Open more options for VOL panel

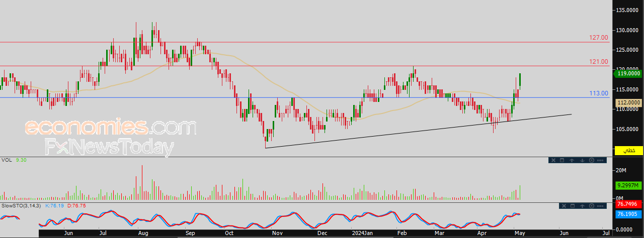(600, 160)
